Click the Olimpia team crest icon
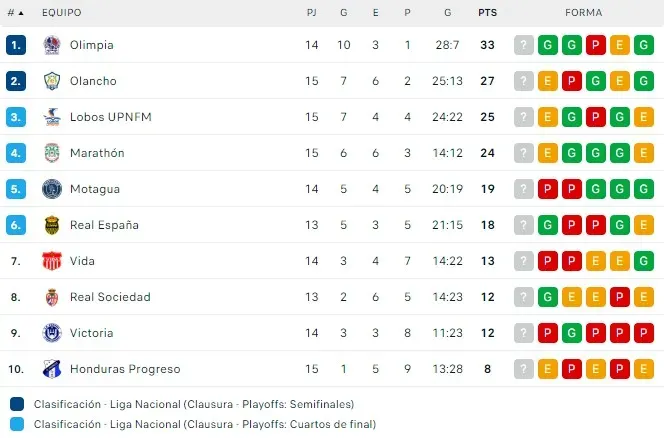This screenshot has height=438, width=664. point(52,45)
